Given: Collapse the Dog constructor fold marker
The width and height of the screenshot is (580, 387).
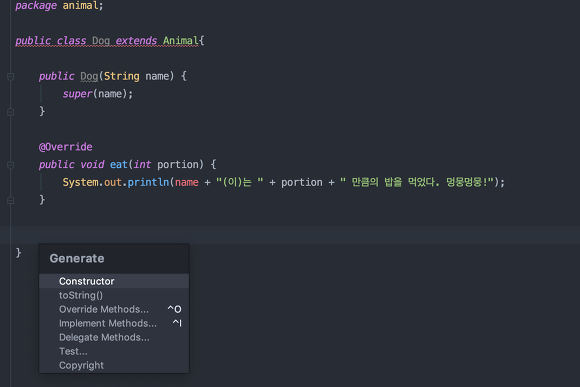Looking at the screenshot, I should tap(10, 77).
